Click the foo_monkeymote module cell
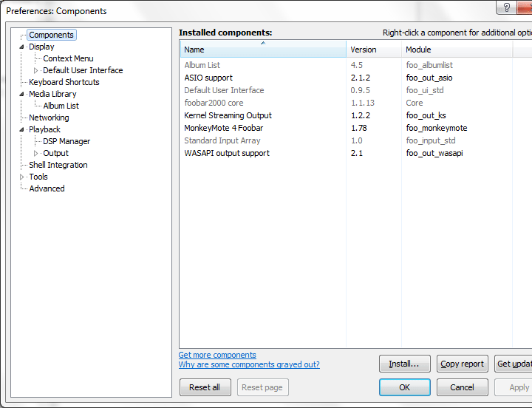532x408 pixels. (437, 128)
